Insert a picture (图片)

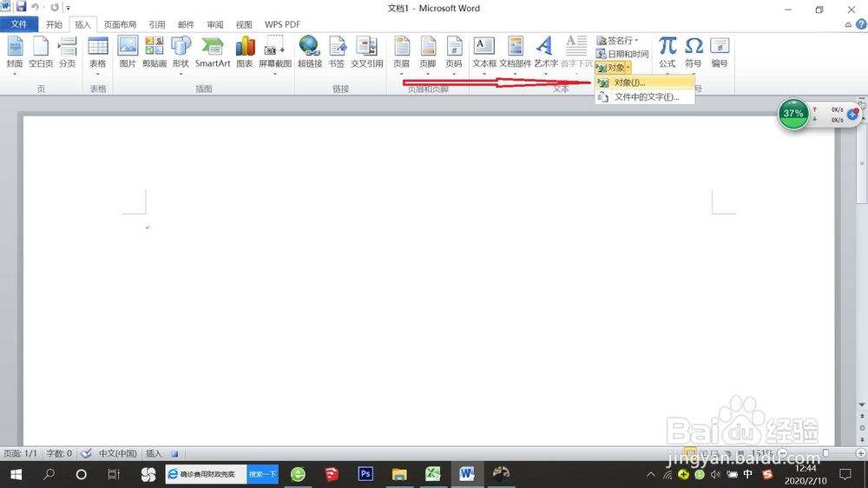[x=128, y=53]
